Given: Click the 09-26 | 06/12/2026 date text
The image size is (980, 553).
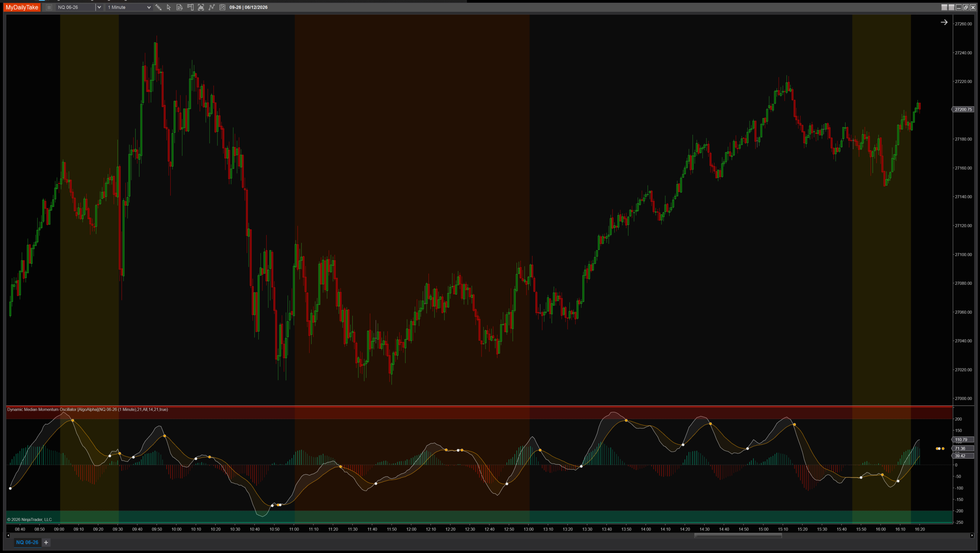Looking at the screenshot, I should point(248,7).
